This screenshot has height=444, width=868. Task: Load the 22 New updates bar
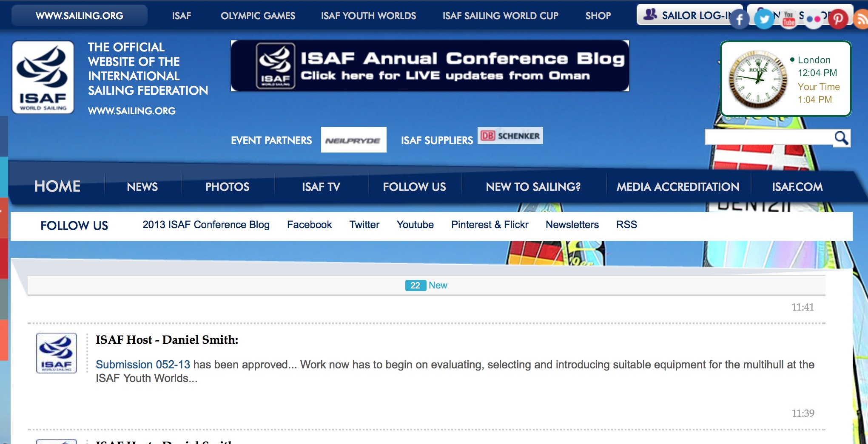coord(426,286)
